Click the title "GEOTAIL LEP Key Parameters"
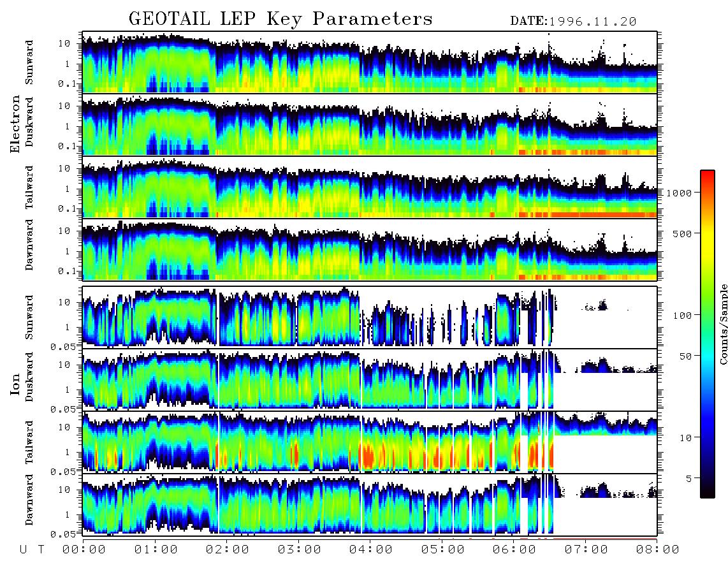Viewport: 728px width, 561px height. (x=280, y=19)
